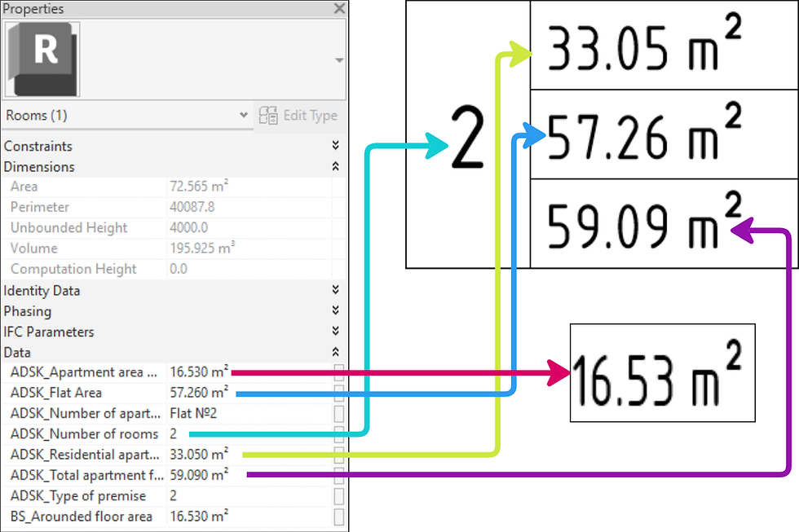
Task: Select the ADSK_Number of rooms label
Action: pos(84,434)
